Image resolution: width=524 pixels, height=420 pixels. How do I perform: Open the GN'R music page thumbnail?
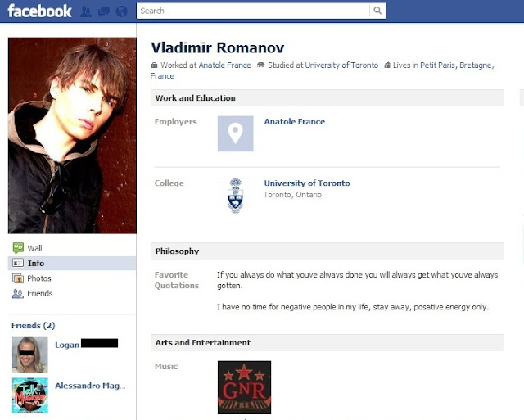tap(244, 387)
